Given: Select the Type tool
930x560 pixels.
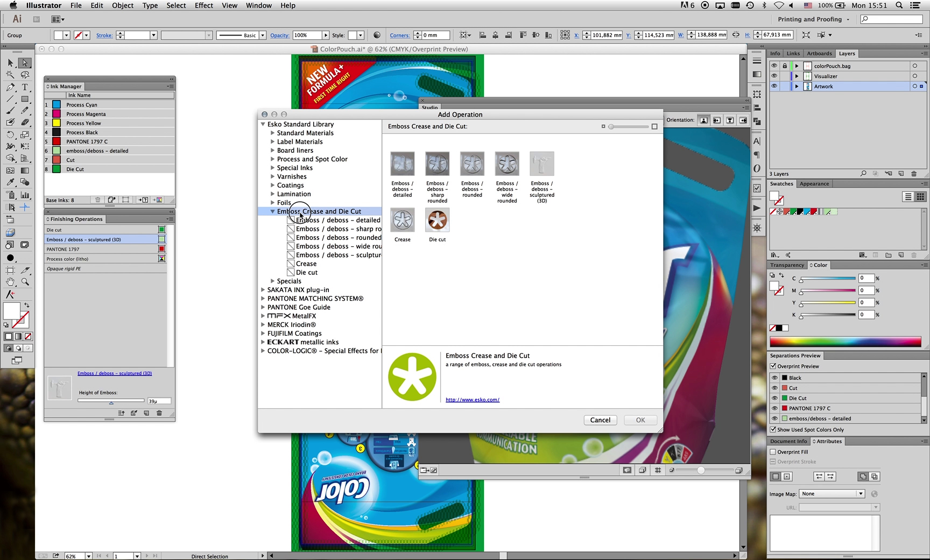Looking at the screenshot, I should pyautogui.click(x=25, y=87).
